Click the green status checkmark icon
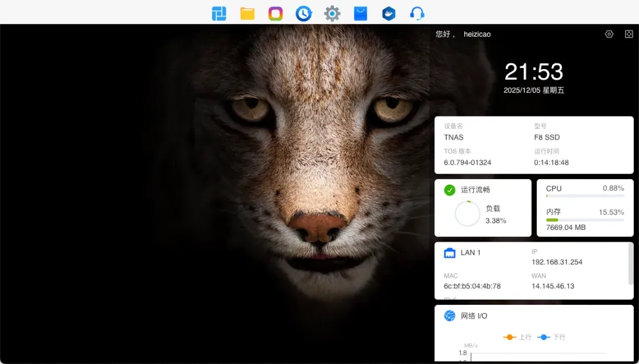This screenshot has height=364, width=639. pyautogui.click(x=450, y=190)
